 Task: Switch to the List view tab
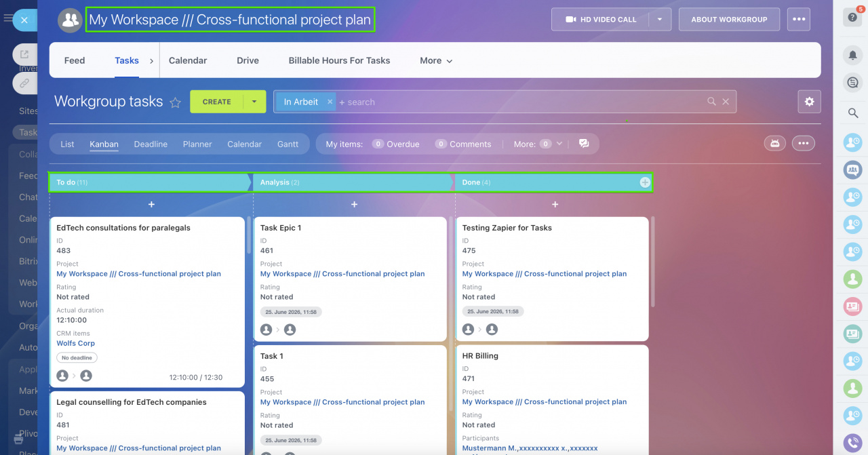pyautogui.click(x=66, y=144)
